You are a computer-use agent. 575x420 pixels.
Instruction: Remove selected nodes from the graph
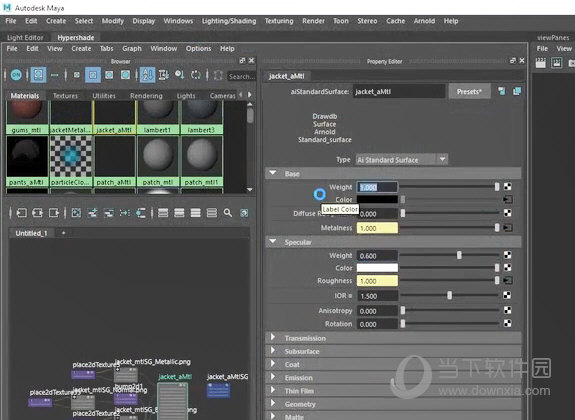point(109,213)
